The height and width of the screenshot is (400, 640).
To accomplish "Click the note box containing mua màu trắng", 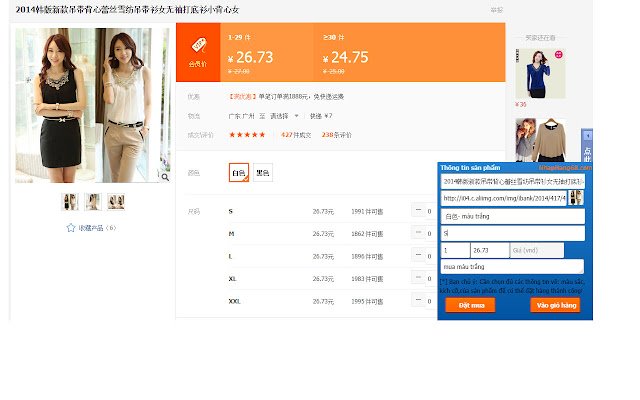I will tap(512, 267).
